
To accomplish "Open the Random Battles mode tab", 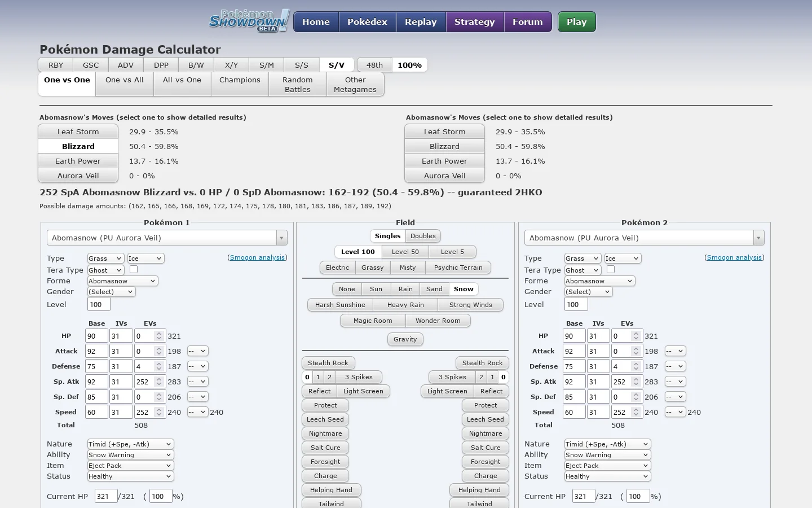I will coord(298,84).
